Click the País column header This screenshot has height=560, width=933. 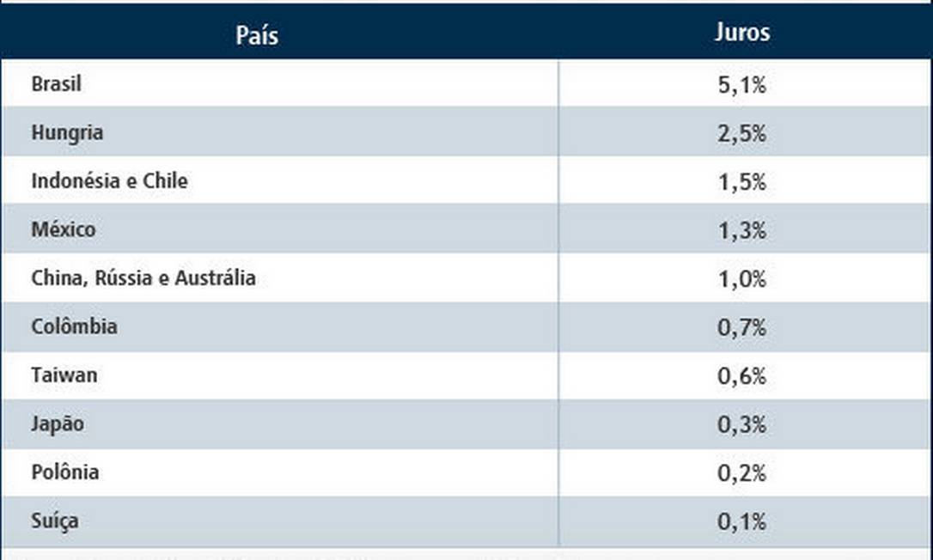[257, 34]
